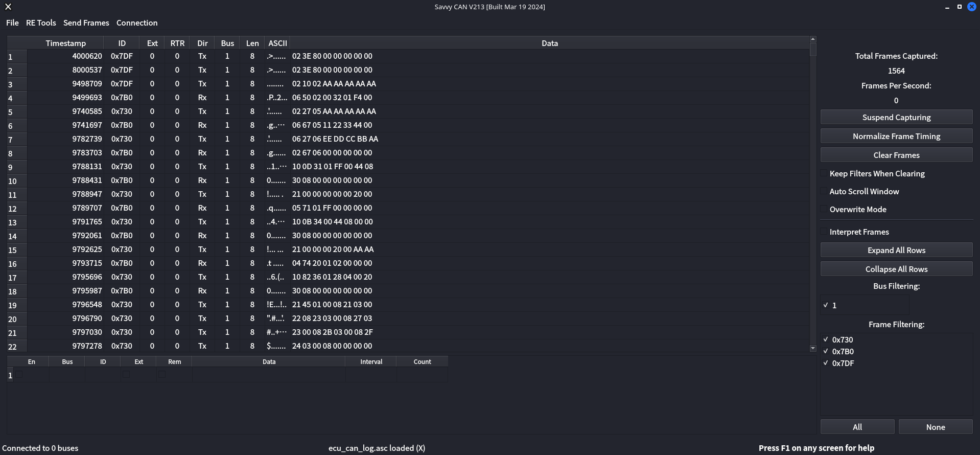
Task: Click the X icon in the top-left corner
Action: tap(8, 7)
